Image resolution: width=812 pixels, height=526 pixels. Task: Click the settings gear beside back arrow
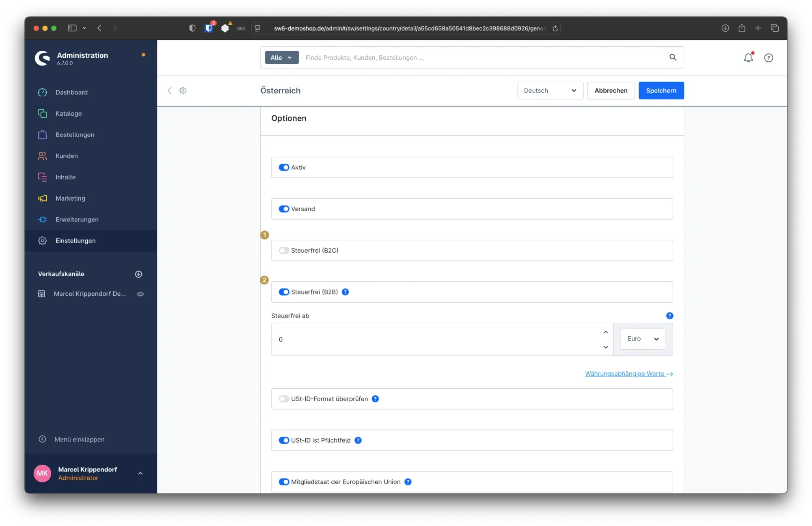pyautogui.click(x=183, y=91)
